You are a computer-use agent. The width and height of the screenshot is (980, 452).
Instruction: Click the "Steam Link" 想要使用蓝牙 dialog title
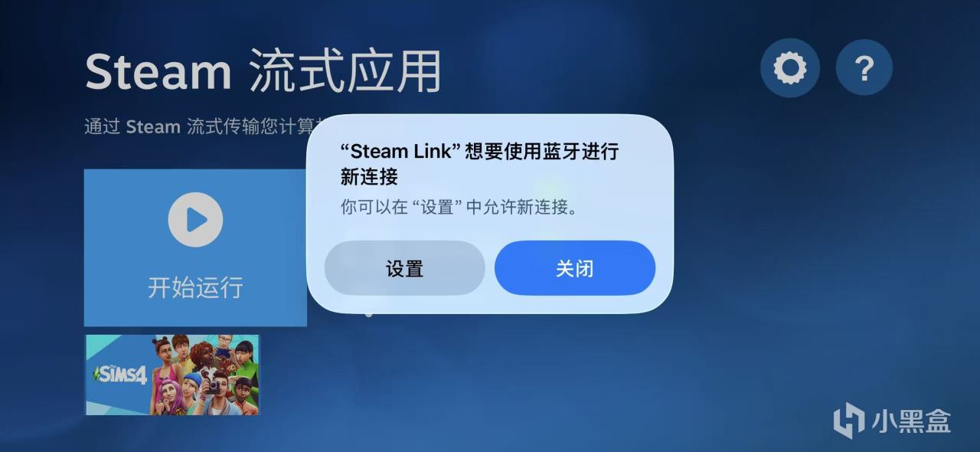coord(479,164)
